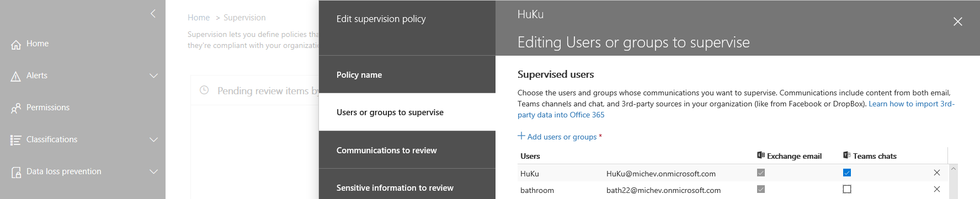Viewport: 980px width, 199px height.
Task: Click the user list scrollbar up arrow
Action: tap(954, 169)
